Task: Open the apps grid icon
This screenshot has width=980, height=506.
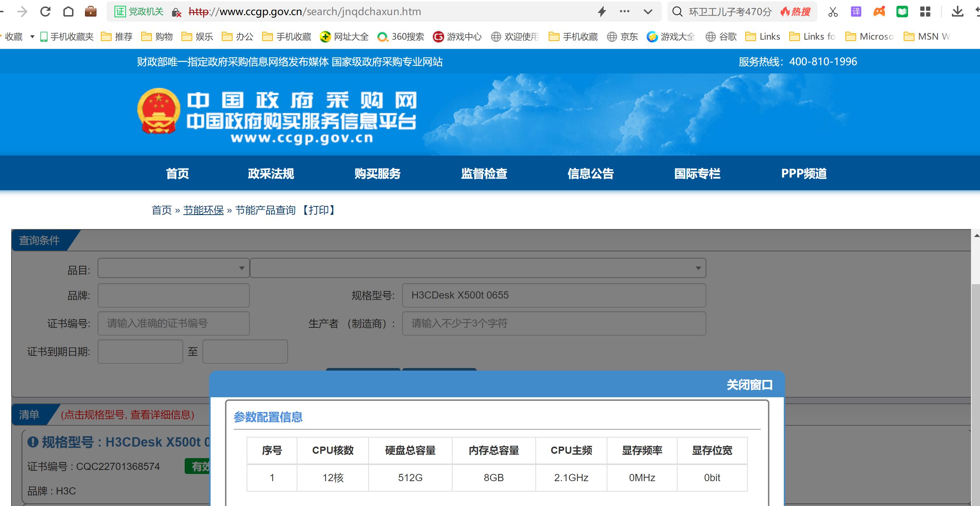Action: click(925, 12)
